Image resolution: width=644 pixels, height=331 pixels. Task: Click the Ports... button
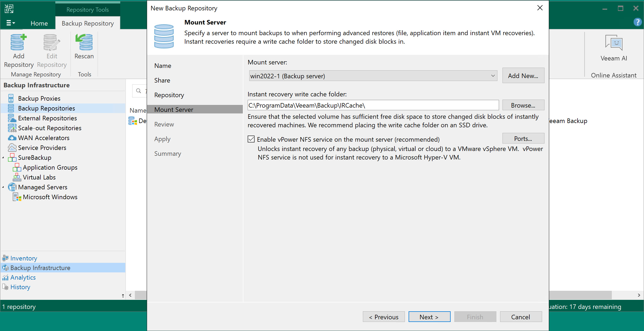coord(523,138)
